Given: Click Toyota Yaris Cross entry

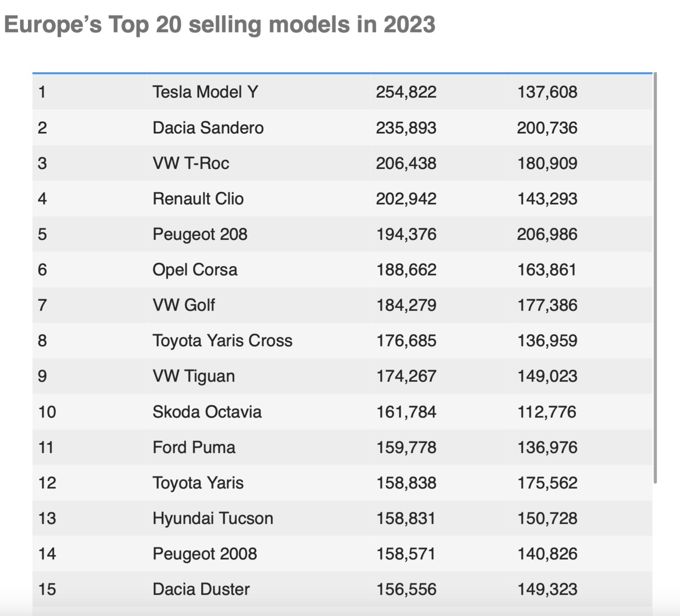Looking at the screenshot, I should [x=222, y=341].
